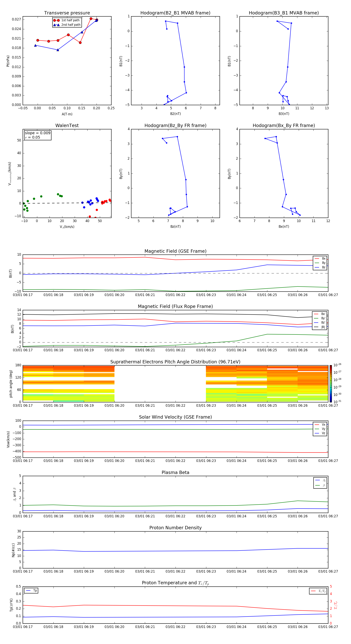
Task: Click 'pitch angle (deg)' axis label
Action: (11, 383)
